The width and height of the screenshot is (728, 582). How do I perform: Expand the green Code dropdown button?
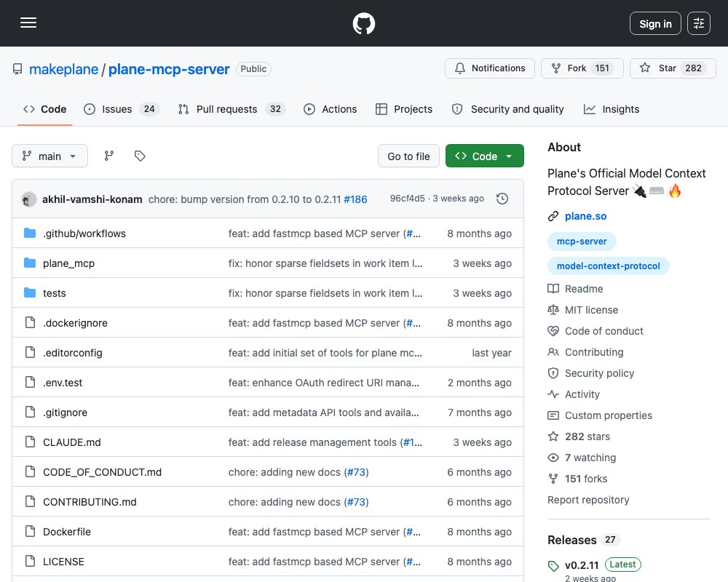(x=485, y=156)
